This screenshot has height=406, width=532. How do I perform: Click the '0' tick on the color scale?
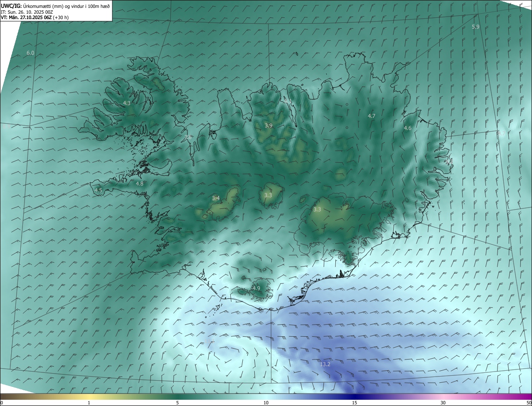pos(2,403)
